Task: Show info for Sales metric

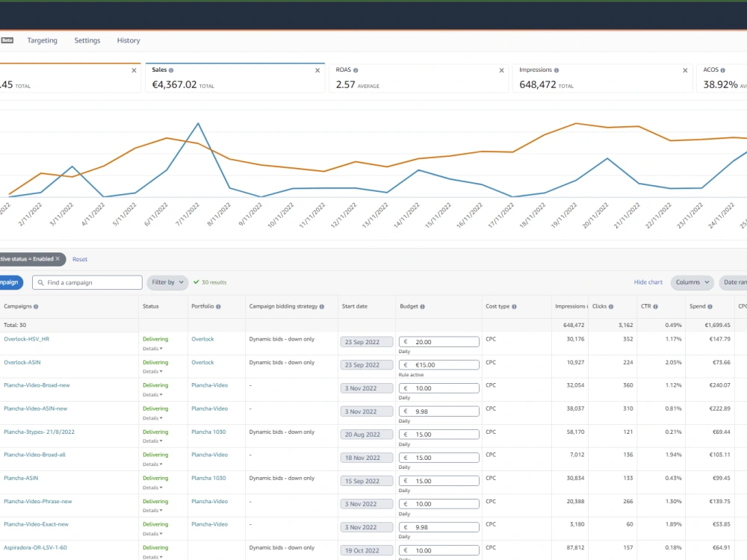Action: pos(171,70)
